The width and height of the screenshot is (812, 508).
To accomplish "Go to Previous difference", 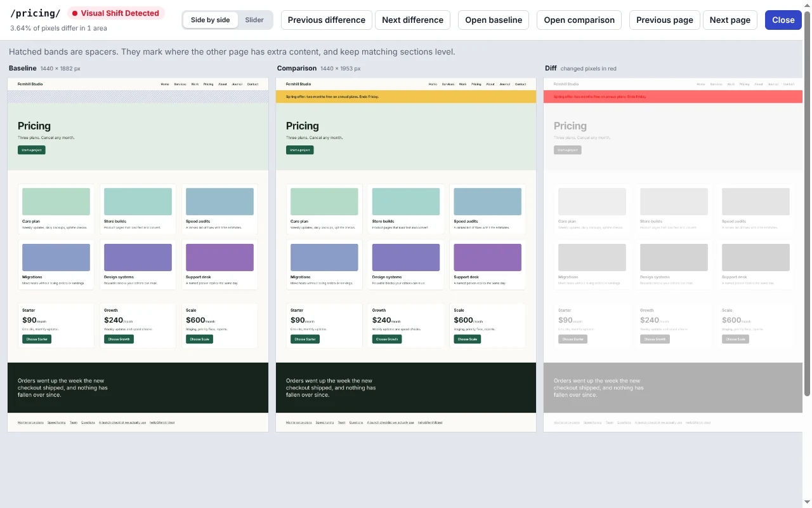I will [x=327, y=20].
